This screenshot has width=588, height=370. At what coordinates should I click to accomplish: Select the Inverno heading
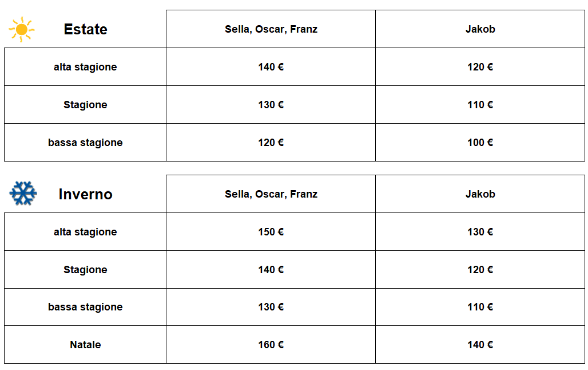[85, 194]
